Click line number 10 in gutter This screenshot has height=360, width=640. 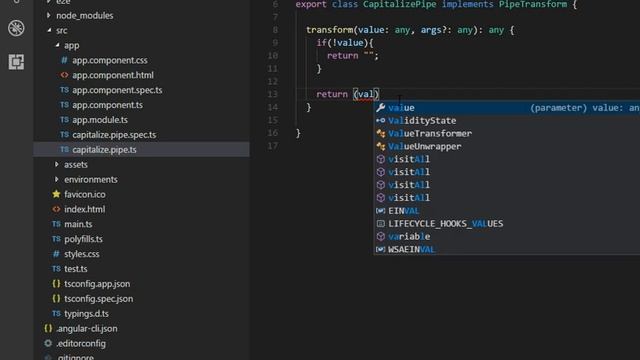coord(273,56)
